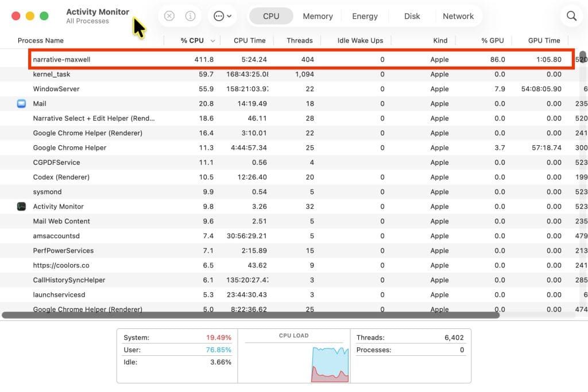Click the Idle 3.66% statistic

coord(177,362)
